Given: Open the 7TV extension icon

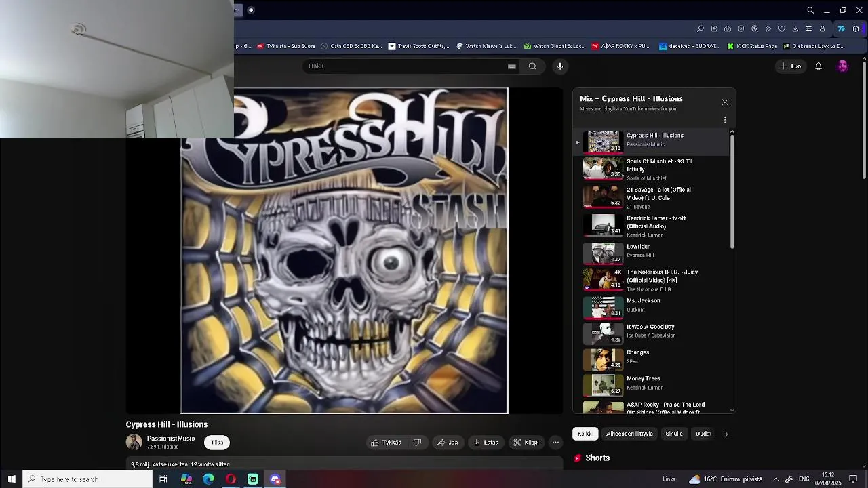Looking at the screenshot, I should coord(842,28).
